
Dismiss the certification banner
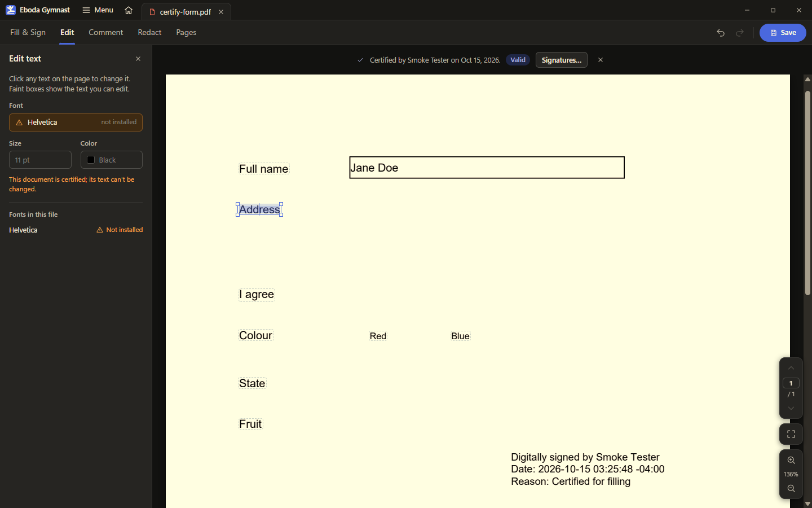pos(601,60)
